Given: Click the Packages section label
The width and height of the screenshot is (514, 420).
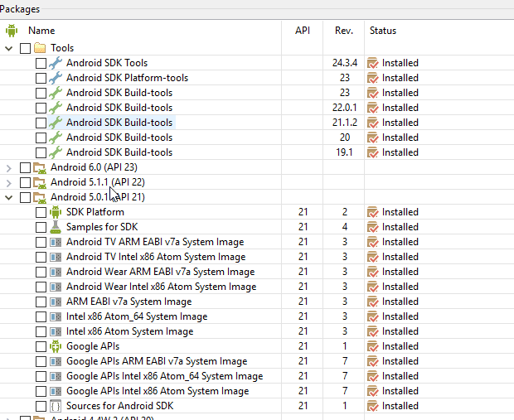Looking at the screenshot, I should 20,9.
